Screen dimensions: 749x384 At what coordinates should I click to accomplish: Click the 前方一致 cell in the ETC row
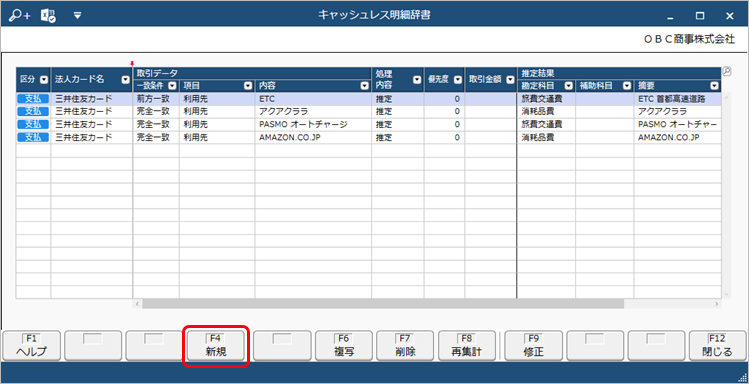156,99
